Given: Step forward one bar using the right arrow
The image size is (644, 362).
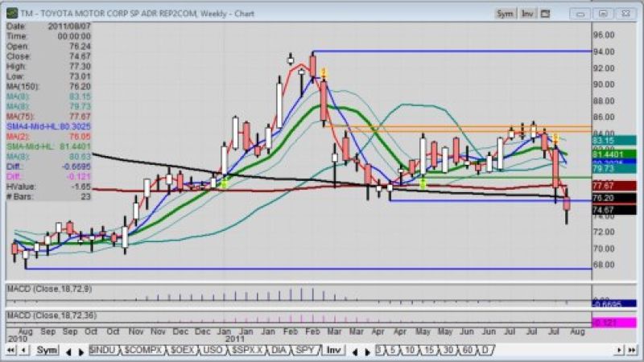Looking at the screenshot, I should [620, 350].
